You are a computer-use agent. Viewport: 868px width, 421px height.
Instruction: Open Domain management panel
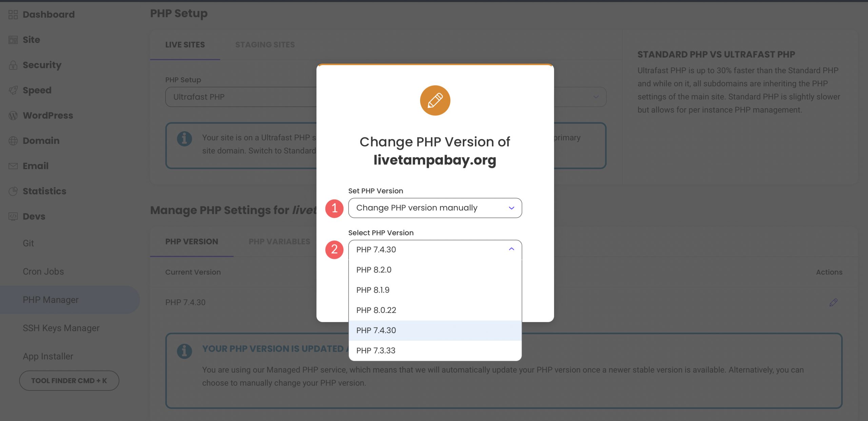pyautogui.click(x=40, y=140)
